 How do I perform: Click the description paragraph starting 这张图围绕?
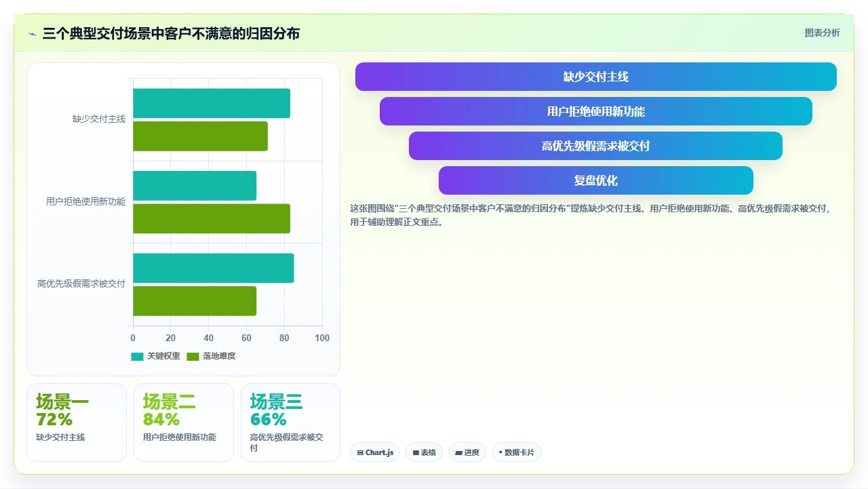[591, 215]
